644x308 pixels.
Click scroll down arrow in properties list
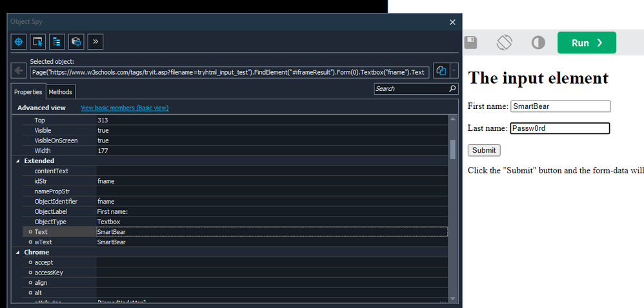click(452, 298)
